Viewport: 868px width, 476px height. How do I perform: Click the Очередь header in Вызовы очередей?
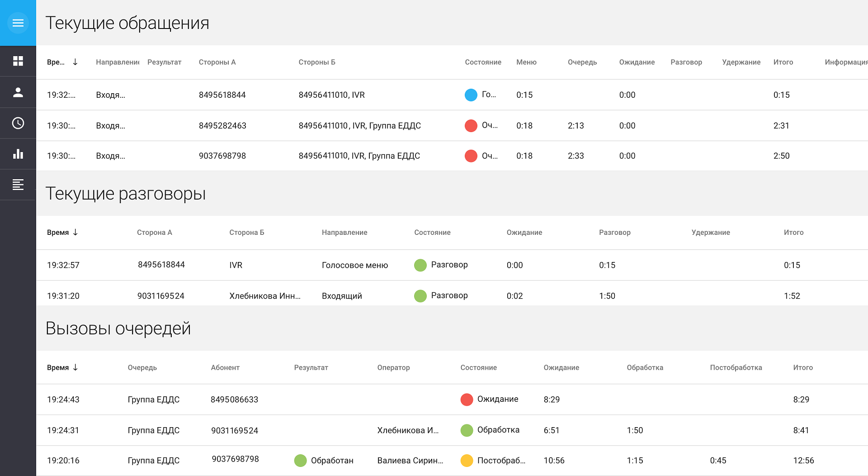[142, 367]
